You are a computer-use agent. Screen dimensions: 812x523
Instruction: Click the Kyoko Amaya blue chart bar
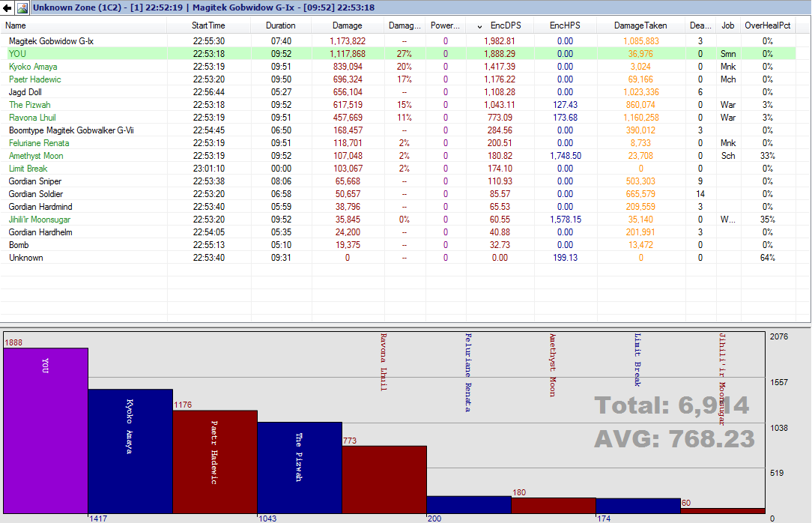(x=130, y=451)
